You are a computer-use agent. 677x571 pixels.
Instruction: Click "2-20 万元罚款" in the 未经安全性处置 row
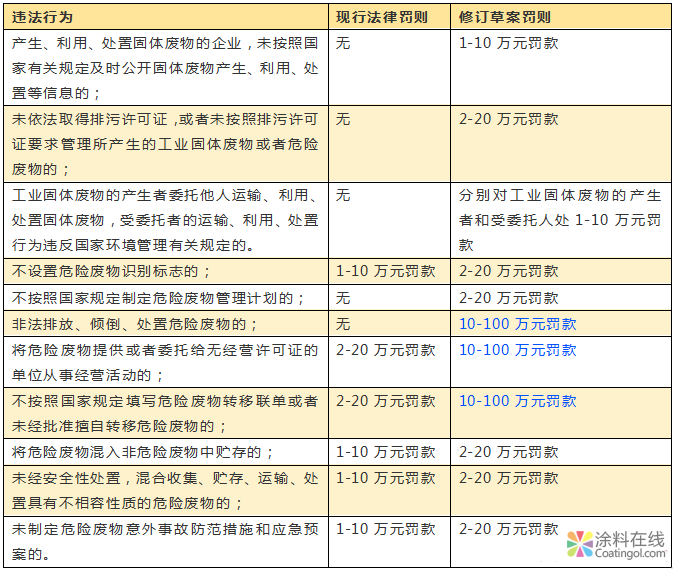click(x=508, y=478)
